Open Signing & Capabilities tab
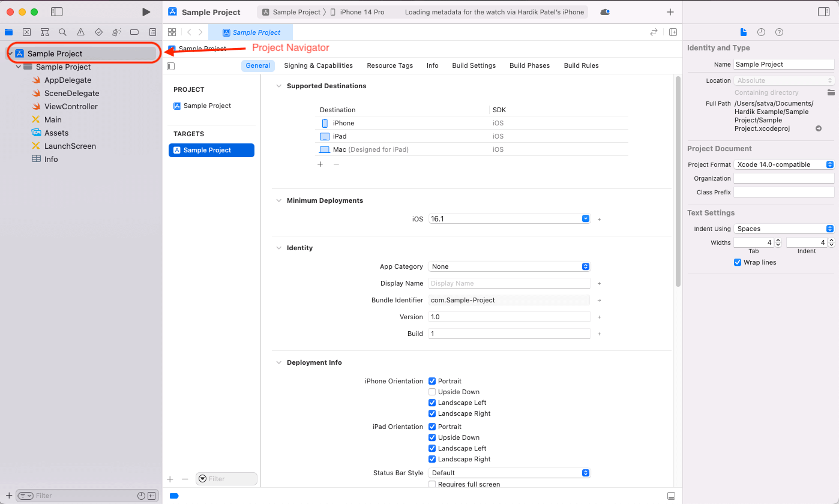839x504 pixels. point(318,65)
